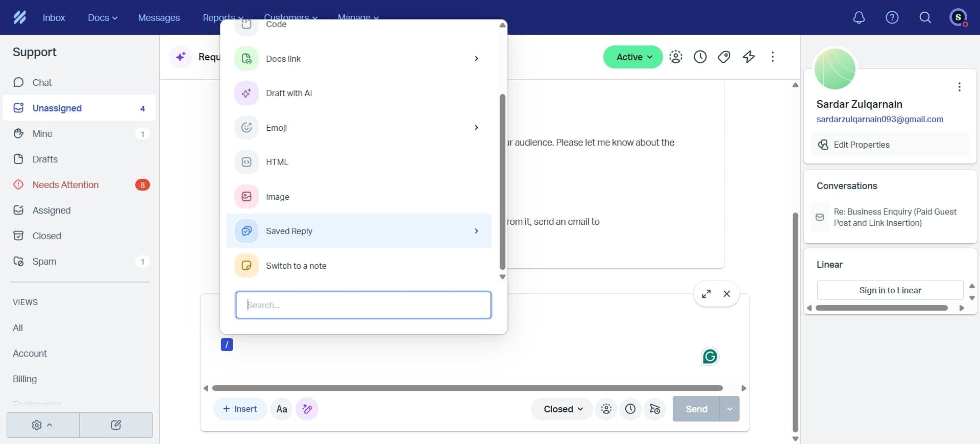Screen dimensions: 980x444
Task: Click the customer avatar picture
Action: point(835,69)
